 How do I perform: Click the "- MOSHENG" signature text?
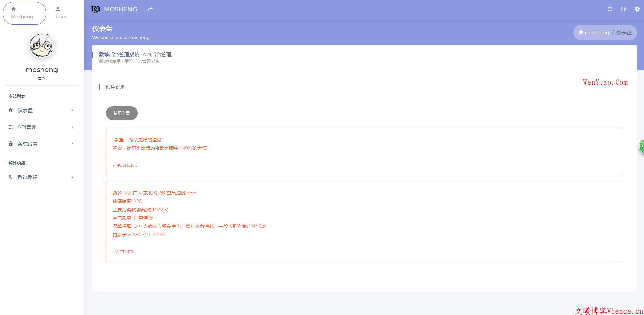pyautogui.click(x=125, y=165)
